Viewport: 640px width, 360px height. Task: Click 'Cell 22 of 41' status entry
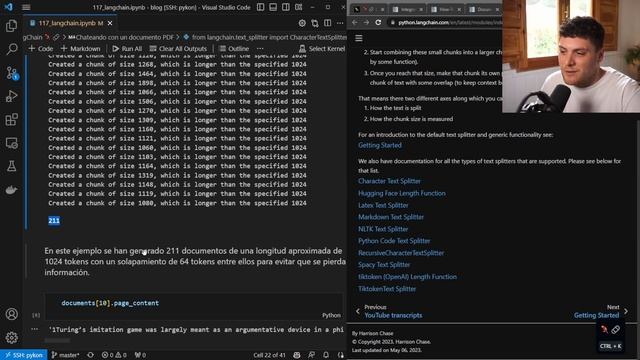(x=269, y=355)
